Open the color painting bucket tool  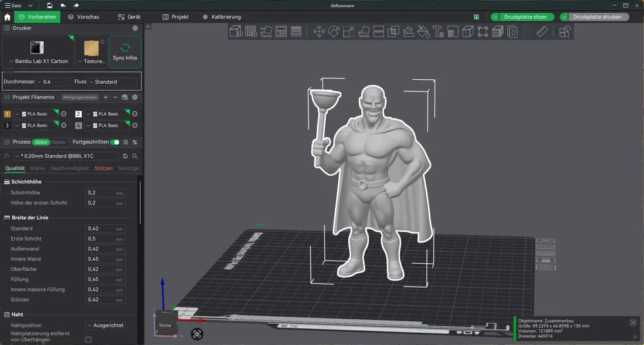423,32
